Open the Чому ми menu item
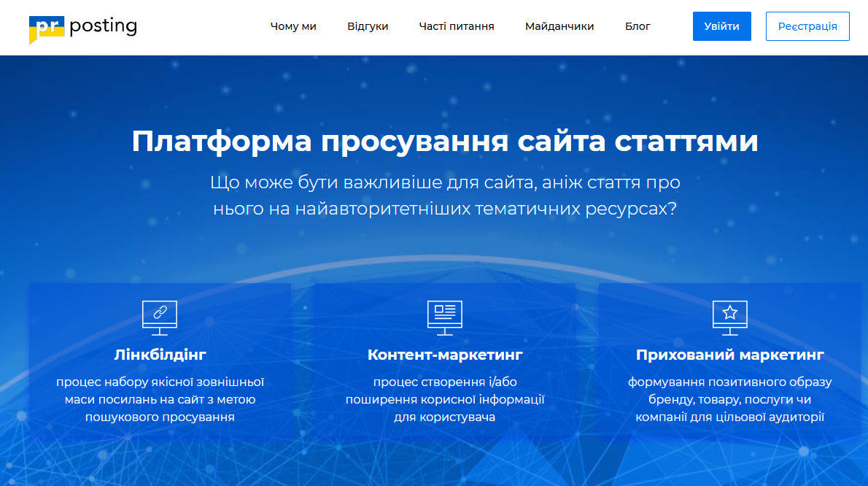This screenshot has height=486, width=868. 293,26
